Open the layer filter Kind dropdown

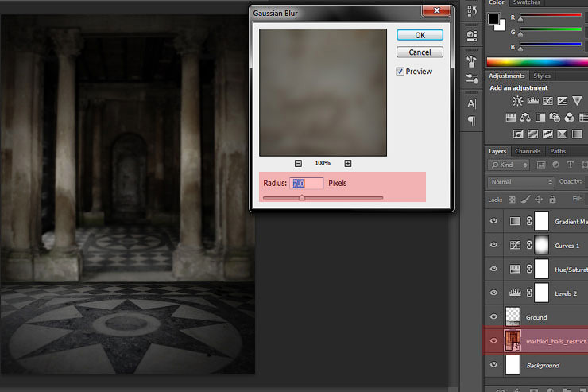(x=509, y=165)
